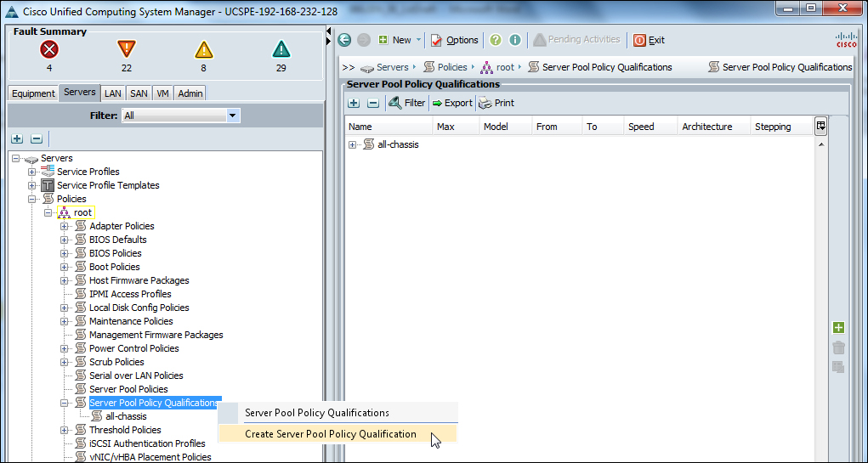Click the green Back navigation arrow
The image size is (868, 463).
345,40
